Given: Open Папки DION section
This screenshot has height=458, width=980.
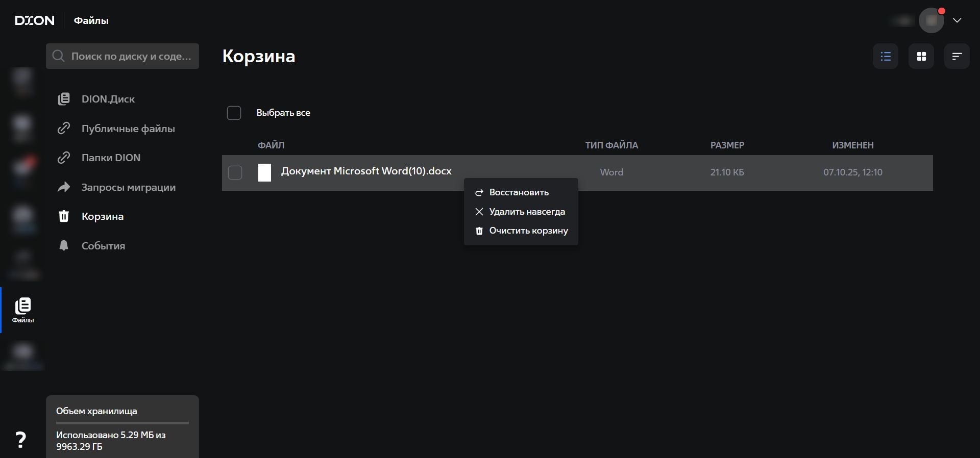Looking at the screenshot, I should [x=111, y=158].
